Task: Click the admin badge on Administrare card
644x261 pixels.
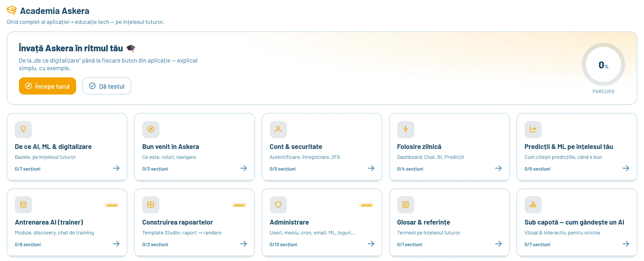Action: click(x=366, y=205)
